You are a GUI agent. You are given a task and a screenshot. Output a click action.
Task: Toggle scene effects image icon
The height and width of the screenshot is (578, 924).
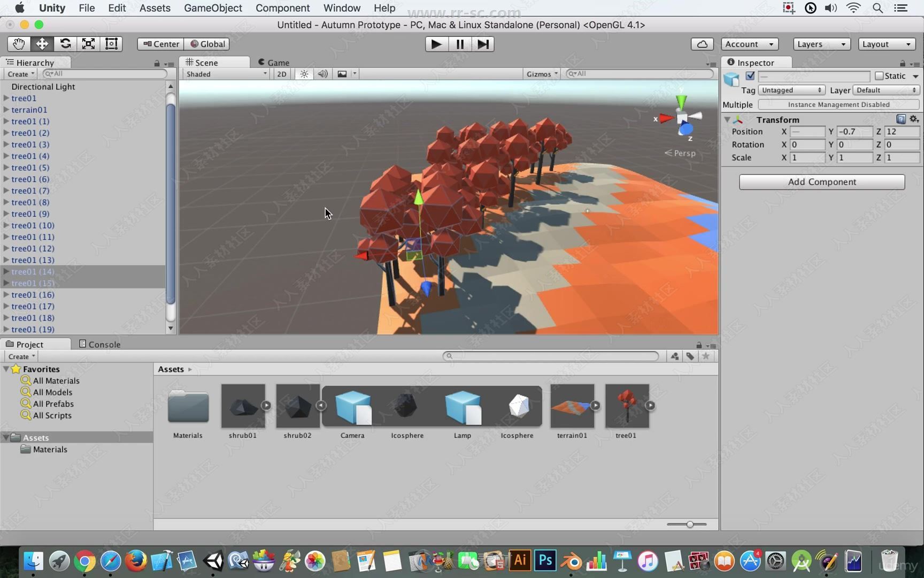[x=342, y=74]
